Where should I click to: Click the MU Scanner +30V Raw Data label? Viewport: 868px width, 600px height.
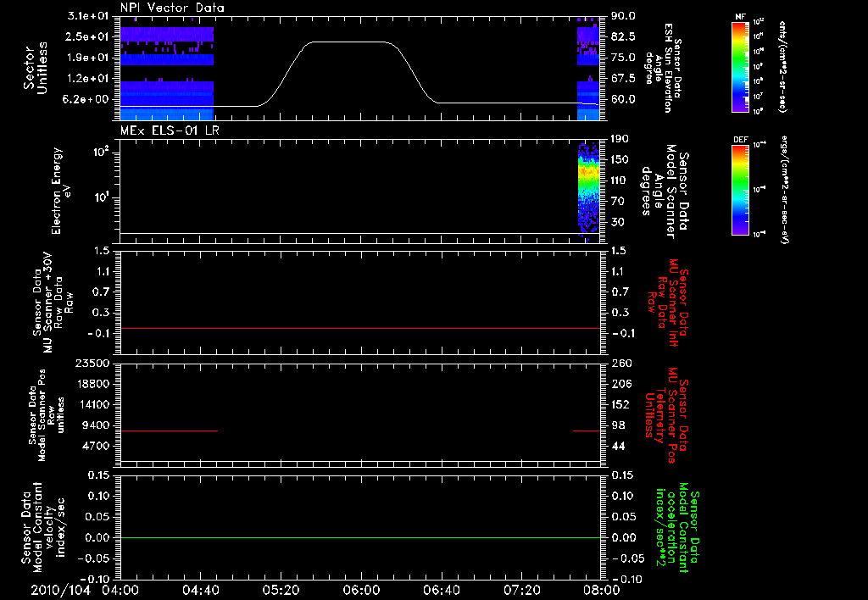pyautogui.click(x=53, y=303)
